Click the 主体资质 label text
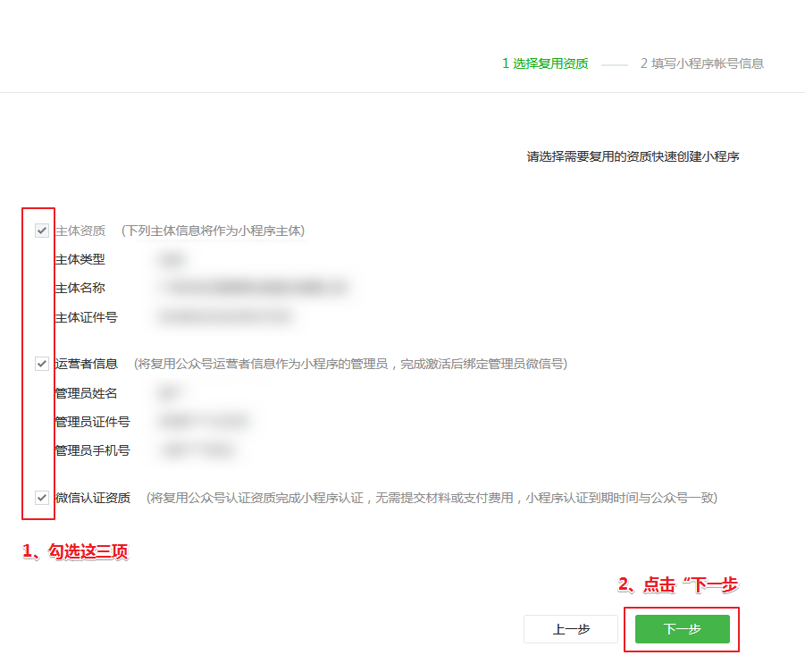 click(80, 231)
